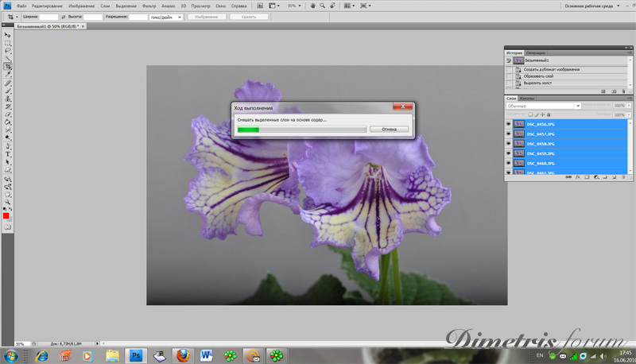636x364 pixels.
Task: Toggle visibility of the DSC_0458.JPG layer
Action: pos(509,144)
